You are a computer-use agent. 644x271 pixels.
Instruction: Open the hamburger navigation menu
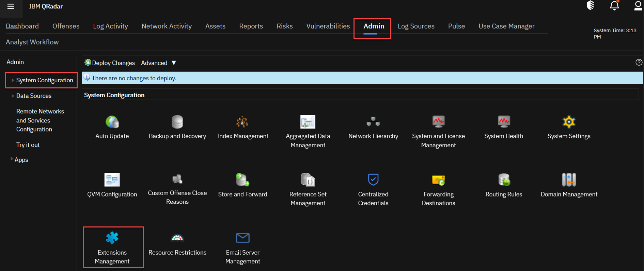[x=11, y=6]
